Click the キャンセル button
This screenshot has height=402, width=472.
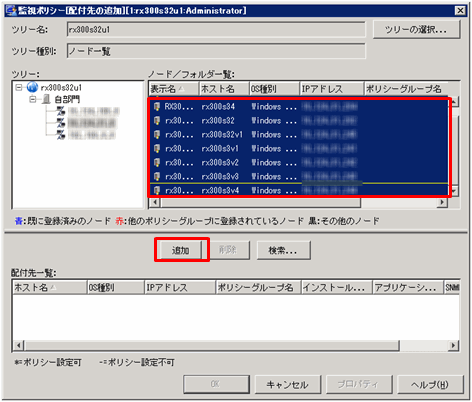coord(288,384)
